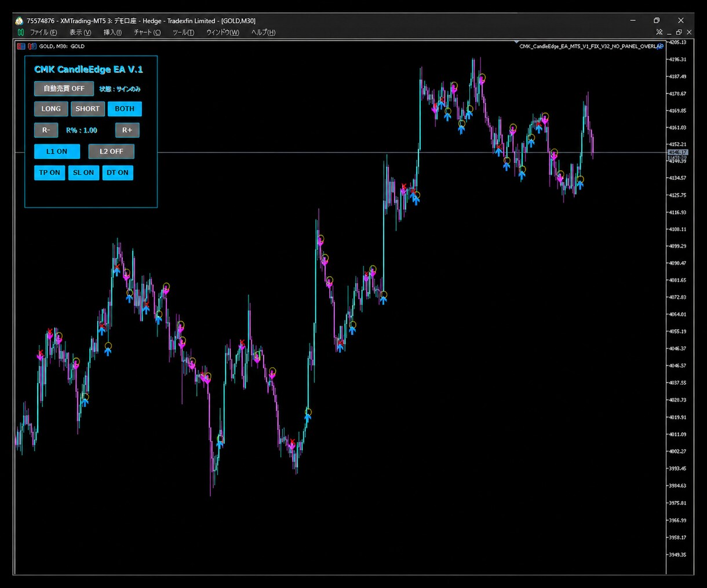The height and width of the screenshot is (588, 707).
Task: Toggle the 自動売買 OFF auto-trading button
Action: point(64,89)
